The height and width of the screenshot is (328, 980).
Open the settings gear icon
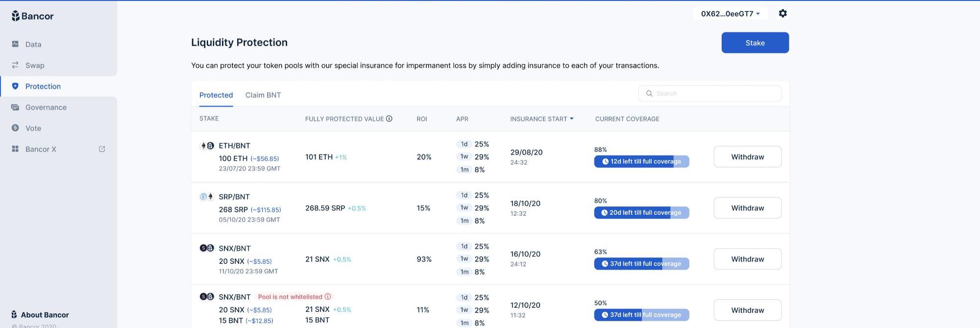click(783, 13)
